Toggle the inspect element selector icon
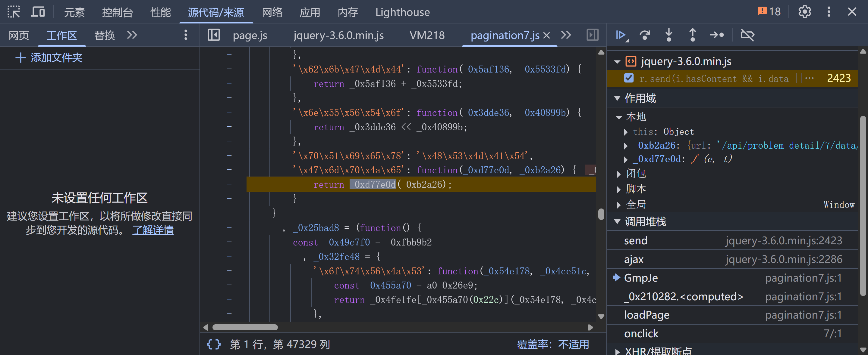 point(14,12)
